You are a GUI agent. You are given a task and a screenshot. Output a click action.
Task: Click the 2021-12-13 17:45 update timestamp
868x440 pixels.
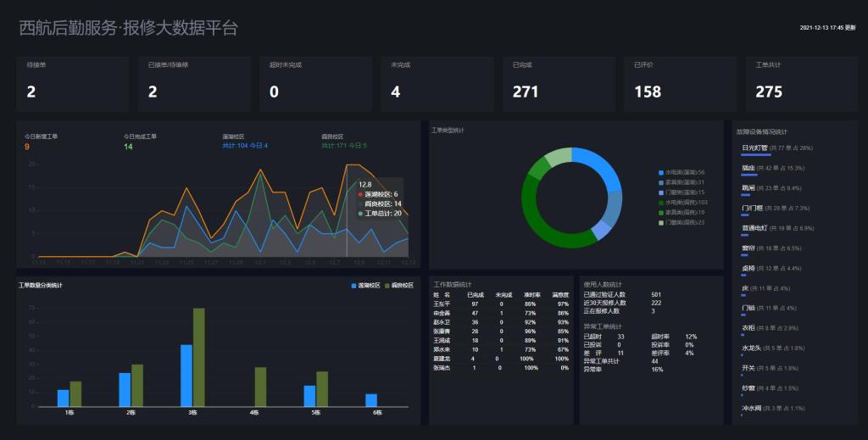pyautogui.click(x=827, y=28)
